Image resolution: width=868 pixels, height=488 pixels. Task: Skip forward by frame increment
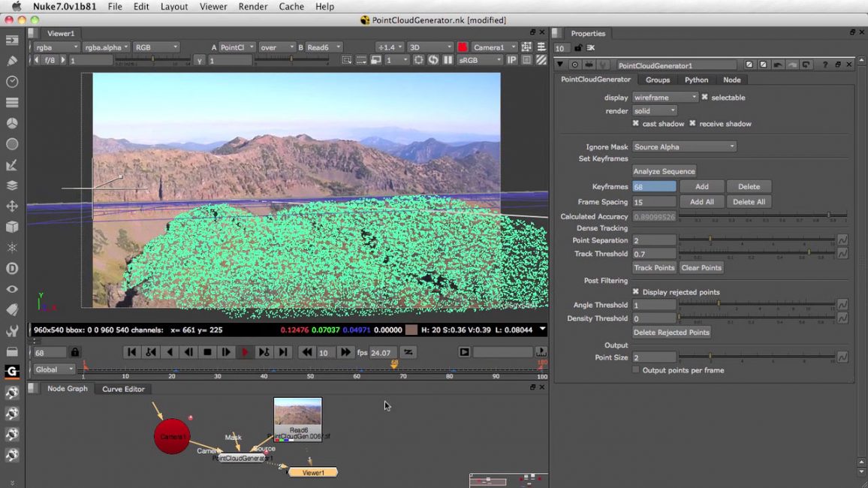tap(345, 352)
